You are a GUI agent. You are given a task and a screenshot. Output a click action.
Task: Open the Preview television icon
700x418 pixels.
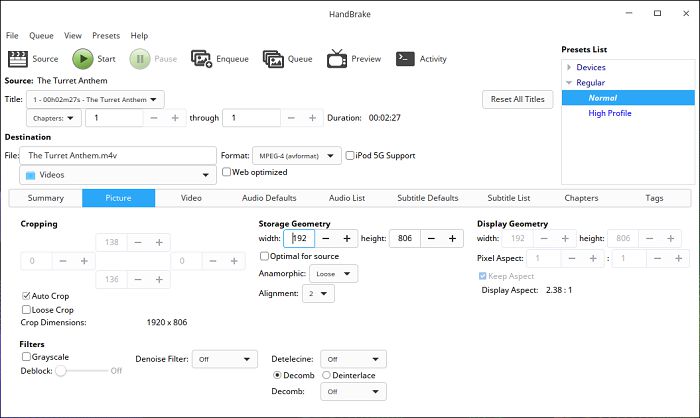[336, 59]
